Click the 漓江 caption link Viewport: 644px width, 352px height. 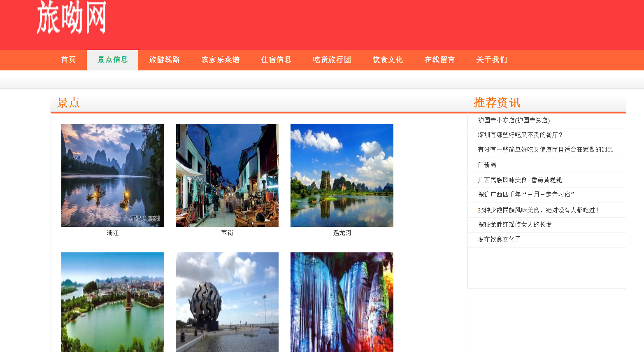(x=113, y=233)
